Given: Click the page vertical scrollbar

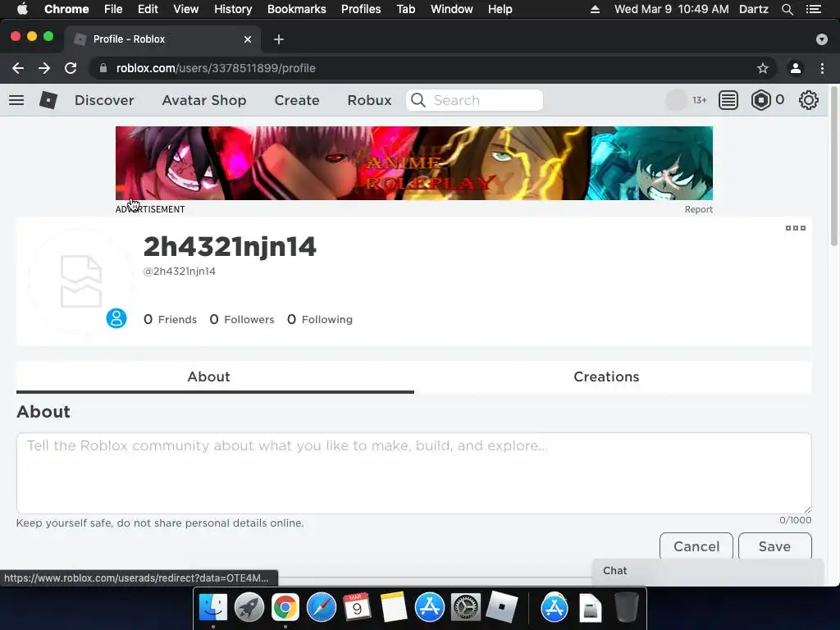Looking at the screenshot, I should (834, 166).
